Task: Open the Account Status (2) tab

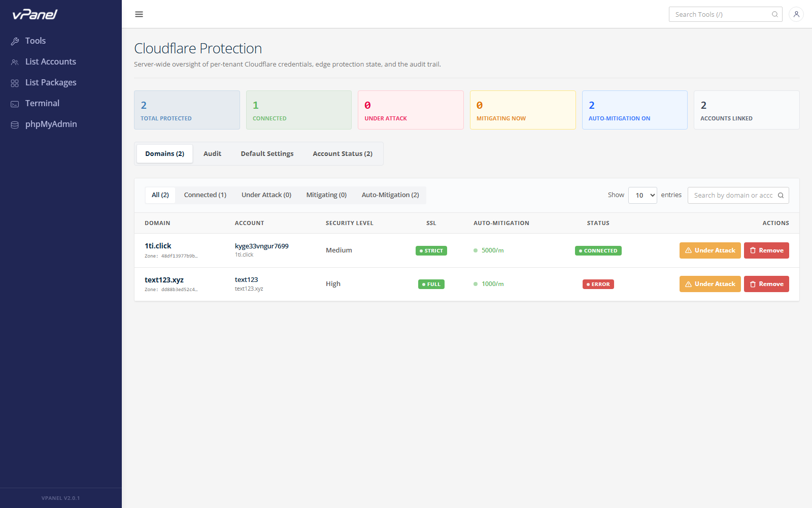Action: click(343, 153)
